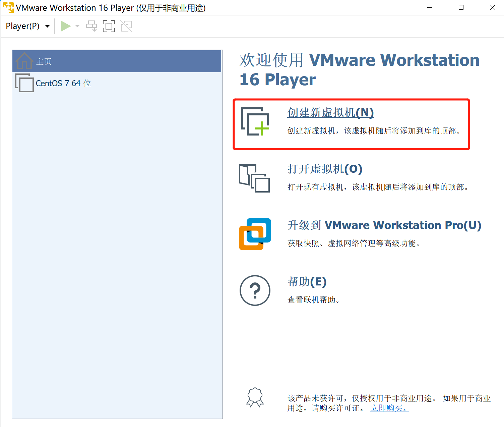Close the VMware Player window
This screenshot has height=427, width=504.
click(x=493, y=8)
